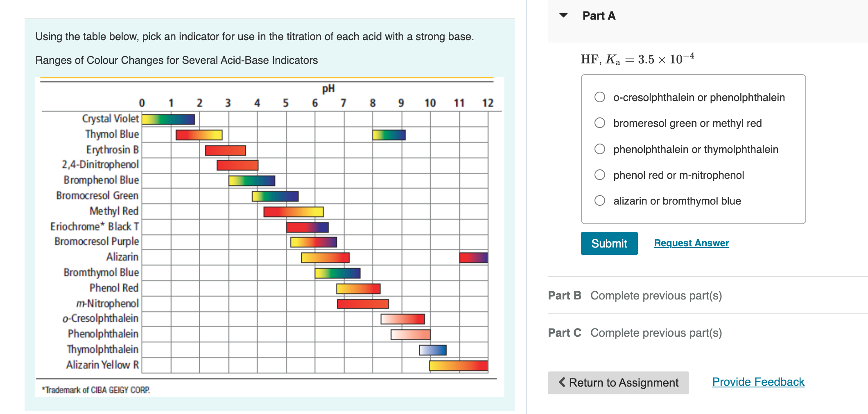Open the Request Answer link
The image size is (868, 414).
pyautogui.click(x=691, y=243)
